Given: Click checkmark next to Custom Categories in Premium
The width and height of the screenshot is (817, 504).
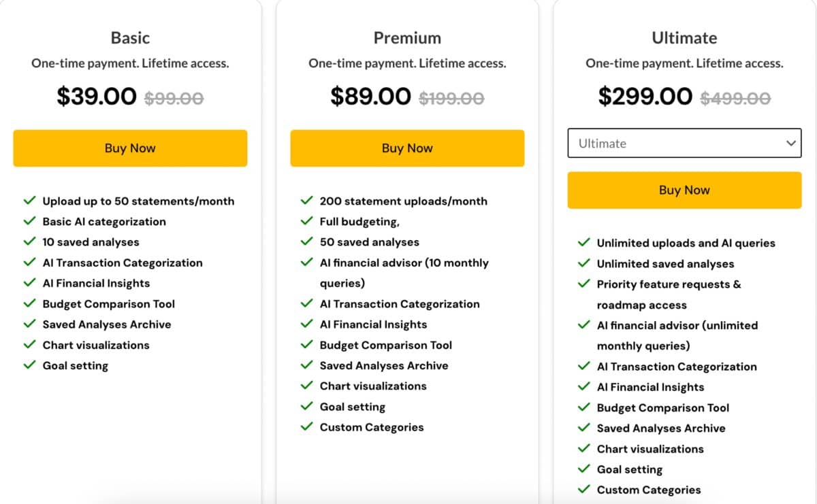Looking at the screenshot, I should point(306,426).
